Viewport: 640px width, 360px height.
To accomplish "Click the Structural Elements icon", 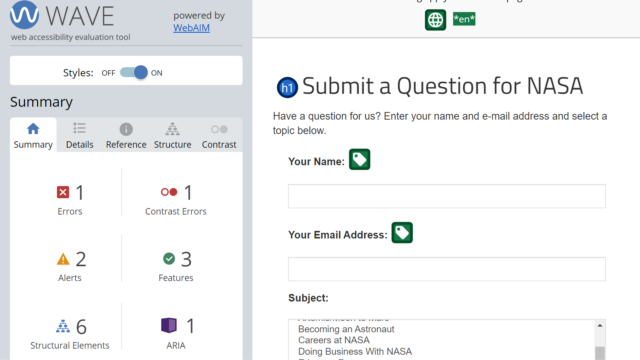I will (63, 326).
